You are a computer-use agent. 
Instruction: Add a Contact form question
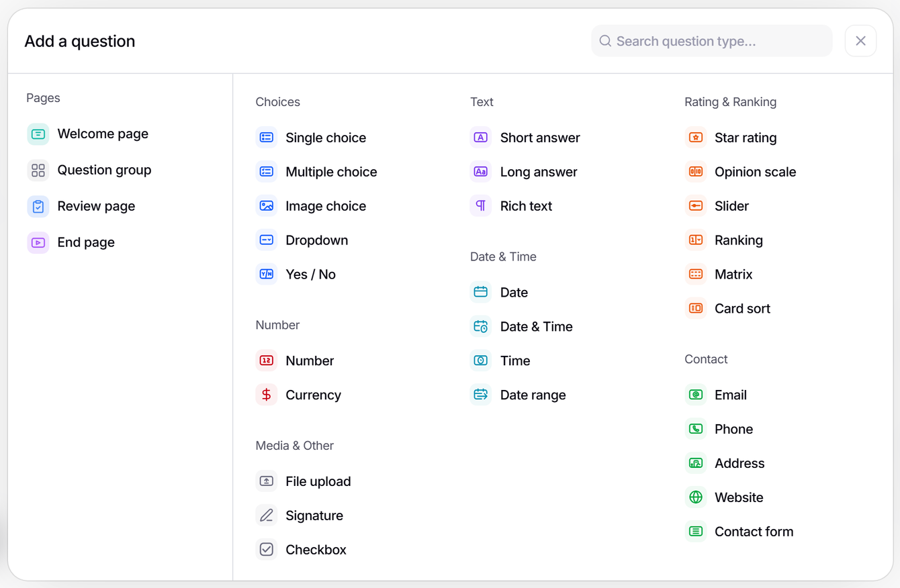coord(739,532)
